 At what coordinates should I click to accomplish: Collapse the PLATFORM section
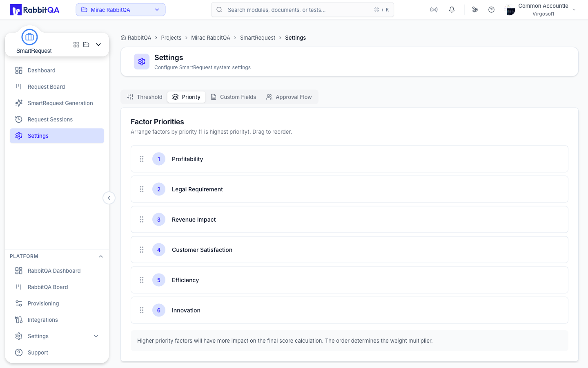point(101,256)
